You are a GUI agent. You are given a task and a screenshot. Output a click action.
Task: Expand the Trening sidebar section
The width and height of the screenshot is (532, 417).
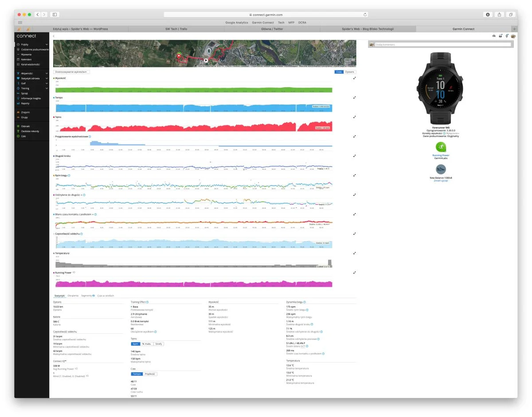47,88
